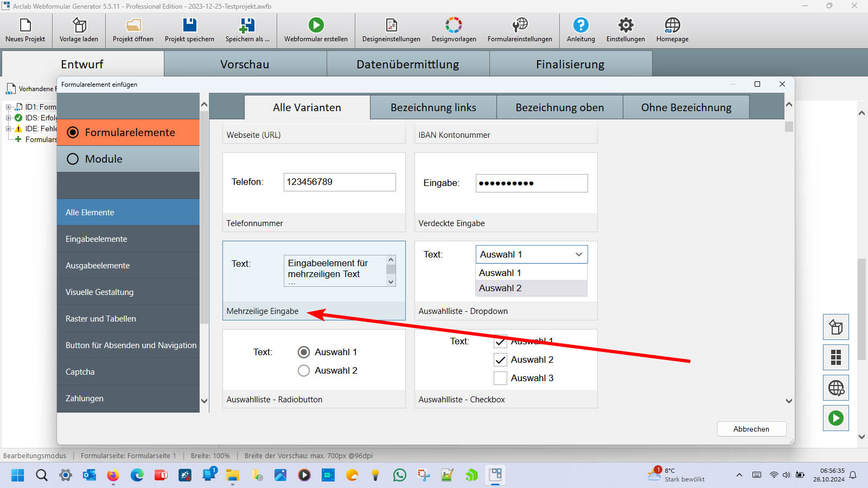This screenshot has height=488, width=868.
Task: Select the Mehrzeilige Eingabe element tile
Action: tap(314, 280)
